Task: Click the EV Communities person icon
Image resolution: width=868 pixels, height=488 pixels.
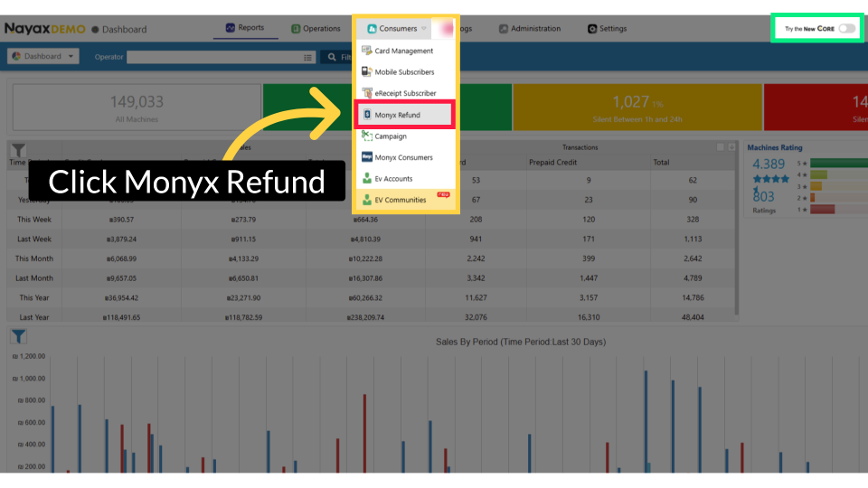Action: pyautogui.click(x=366, y=199)
